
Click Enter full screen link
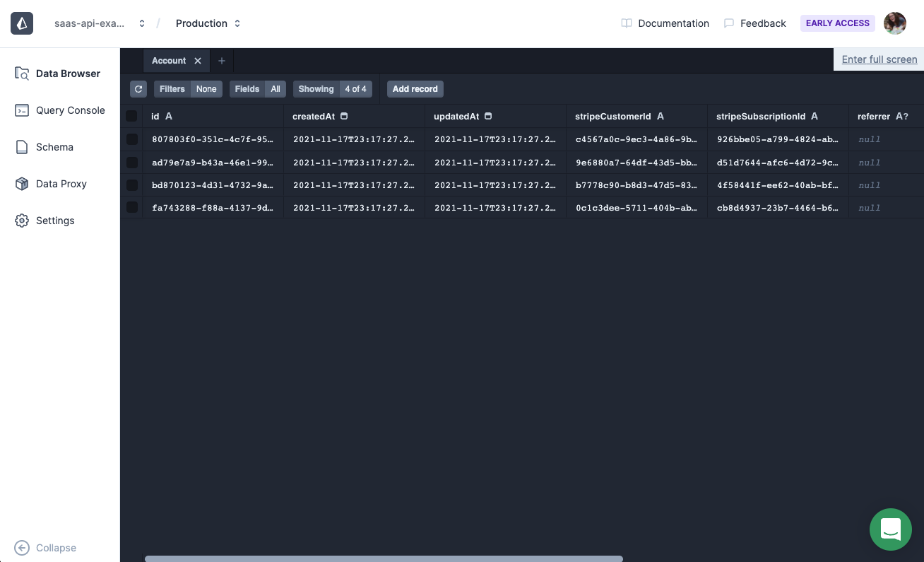click(879, 59)
